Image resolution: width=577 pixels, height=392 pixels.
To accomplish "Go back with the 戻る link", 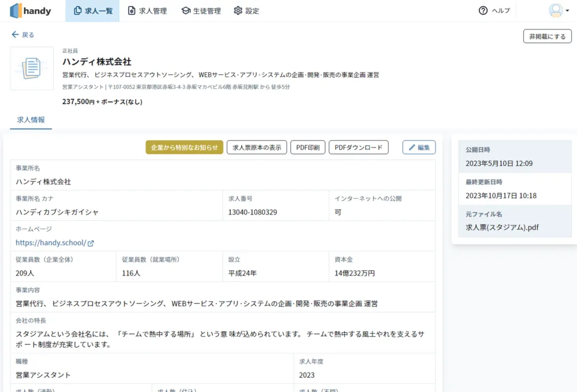I will tap(23, 35).
